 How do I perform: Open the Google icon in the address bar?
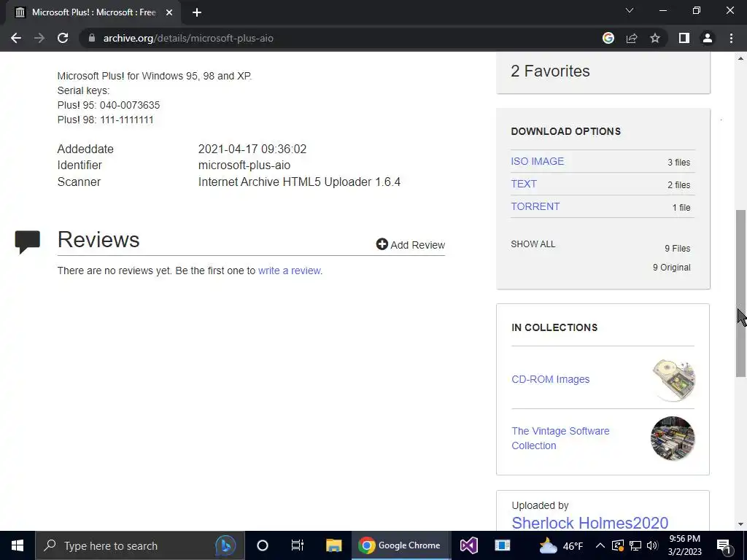click(608, 38)
